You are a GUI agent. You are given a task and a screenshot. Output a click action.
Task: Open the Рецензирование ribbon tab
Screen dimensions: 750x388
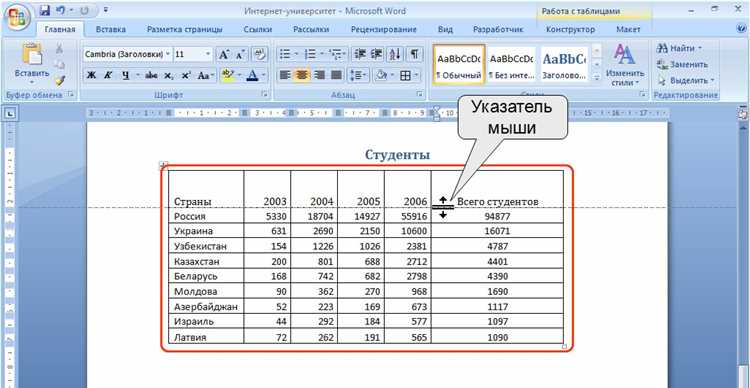pyautogui.click(x=384, y=29)
